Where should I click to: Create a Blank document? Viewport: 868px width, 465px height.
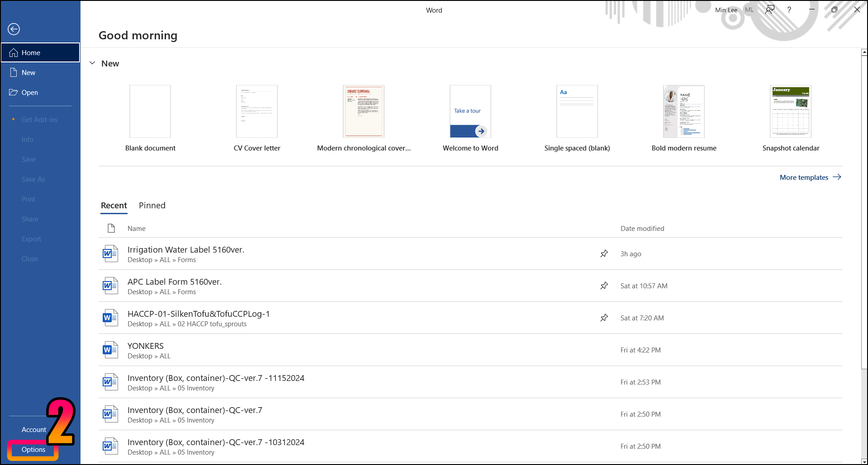pos(150,118)
